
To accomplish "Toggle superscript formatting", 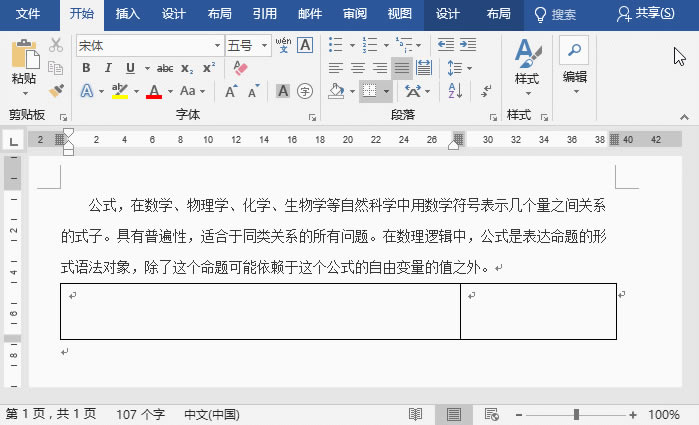I will click(209, 68).
